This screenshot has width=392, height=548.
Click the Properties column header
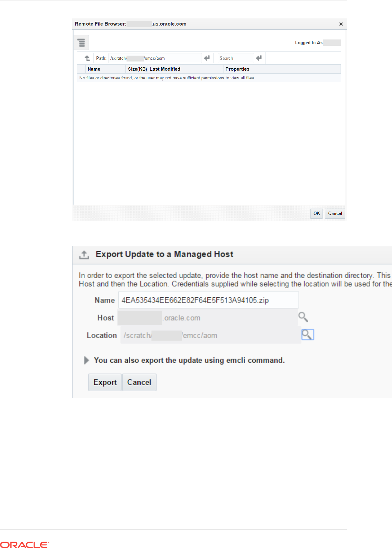(x=282, y=69)
